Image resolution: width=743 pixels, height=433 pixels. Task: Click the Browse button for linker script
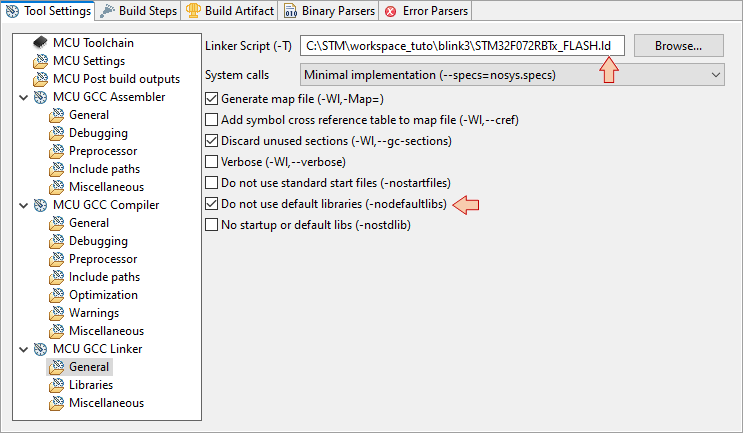[679, 45]
